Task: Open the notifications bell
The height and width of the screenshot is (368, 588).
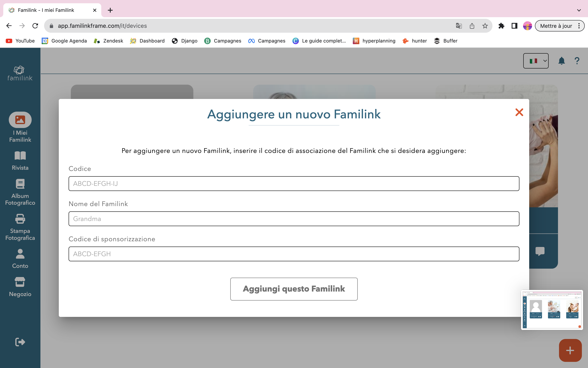Action: pos(561,61)
